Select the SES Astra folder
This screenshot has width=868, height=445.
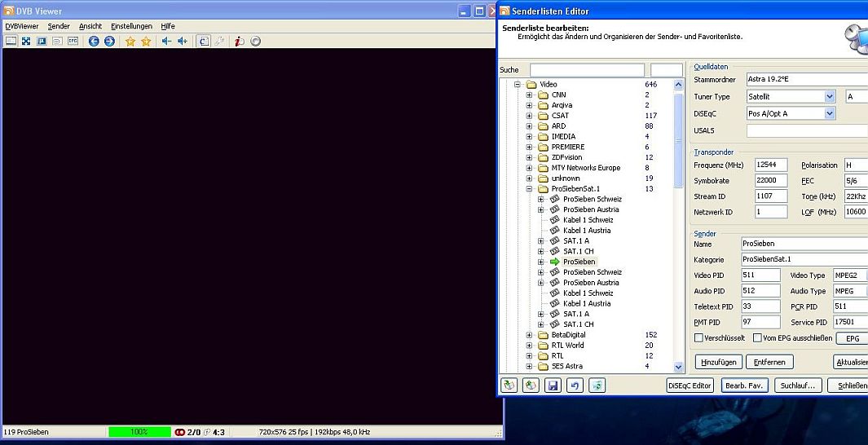pos(566,366)
